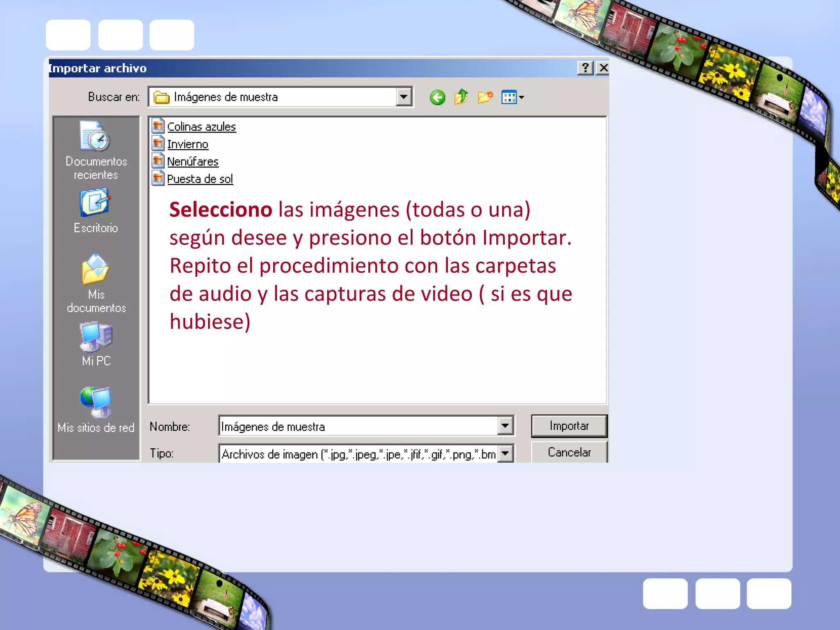This screenshot has width=840, height=630.
Task: Expand the Nombre dropdown arrow
Action: pos(505,426)
